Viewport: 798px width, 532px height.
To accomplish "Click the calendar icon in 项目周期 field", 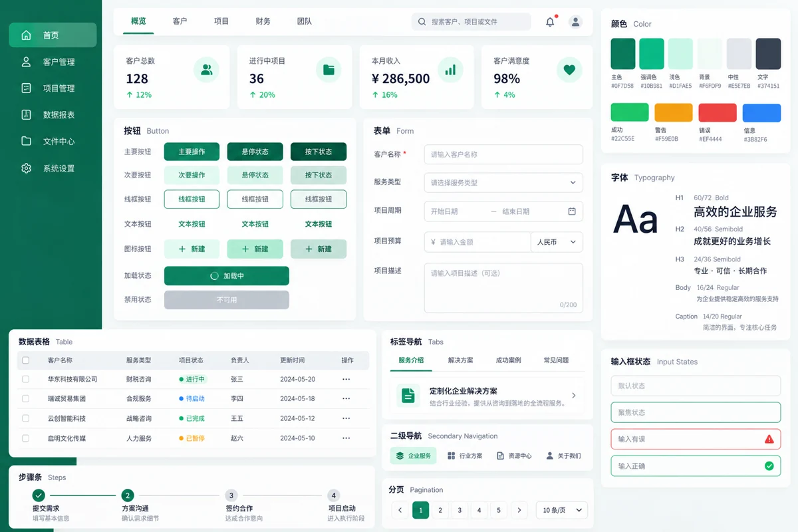I will point(572,211).
